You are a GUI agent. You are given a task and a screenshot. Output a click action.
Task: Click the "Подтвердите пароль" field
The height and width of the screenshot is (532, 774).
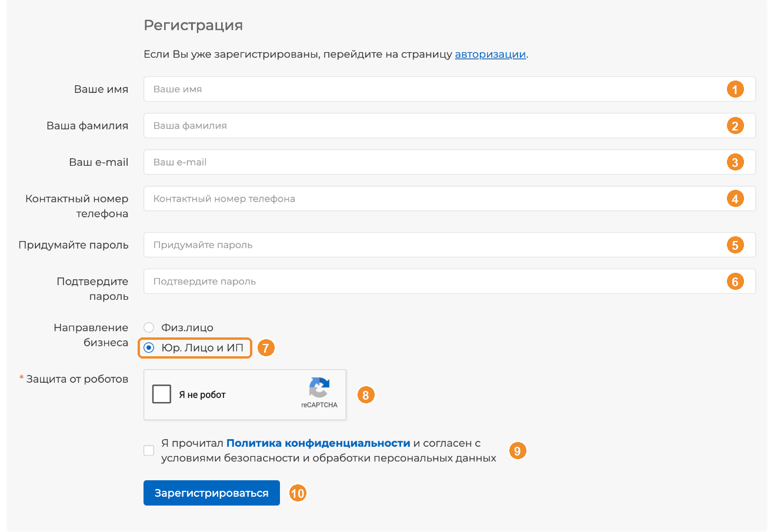(x=449, y=281)
